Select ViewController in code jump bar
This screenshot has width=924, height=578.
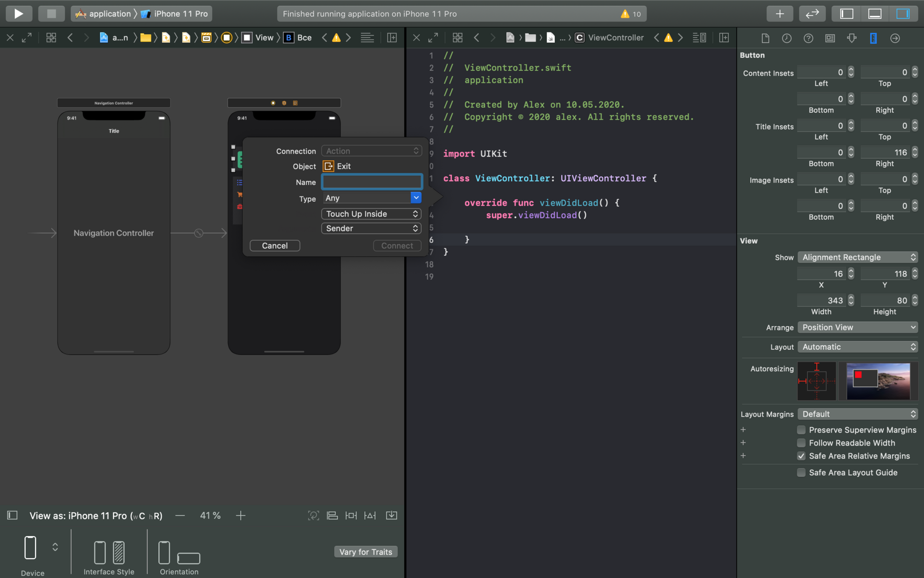tap(609, 38)
